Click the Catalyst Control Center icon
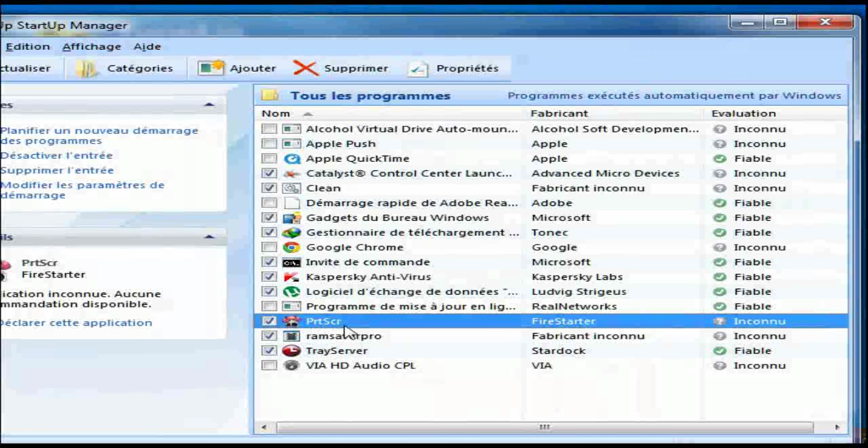Viewport: 868px width, 448px height. point(292,174)
